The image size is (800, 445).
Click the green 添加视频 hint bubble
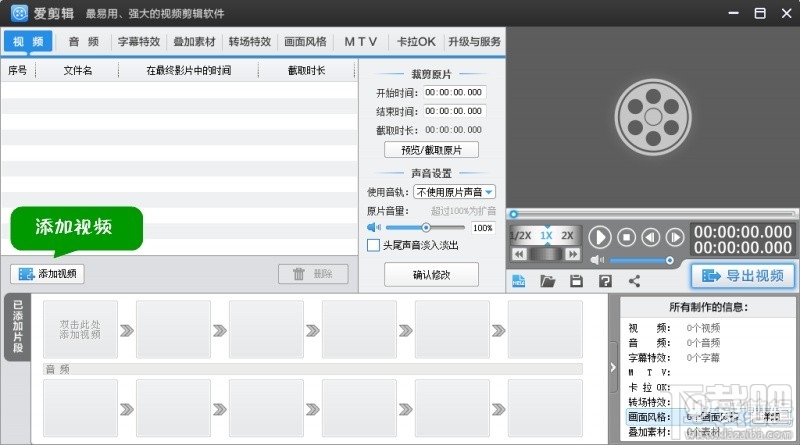(77, 229)
